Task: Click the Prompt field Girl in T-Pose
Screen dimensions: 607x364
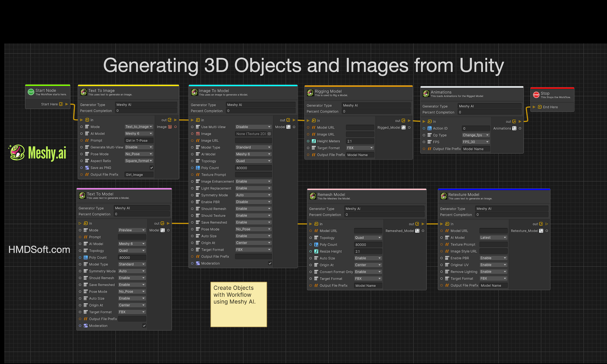Action: click(139, 140)
